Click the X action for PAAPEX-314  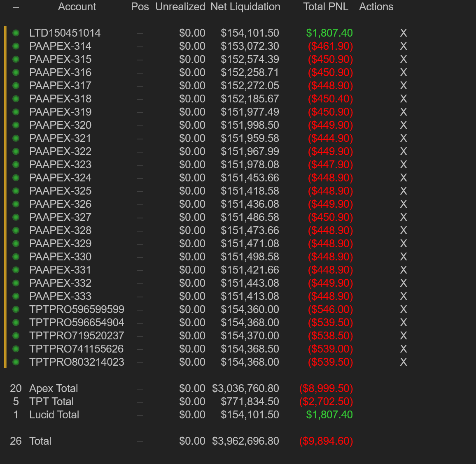(x=403, y=46)
